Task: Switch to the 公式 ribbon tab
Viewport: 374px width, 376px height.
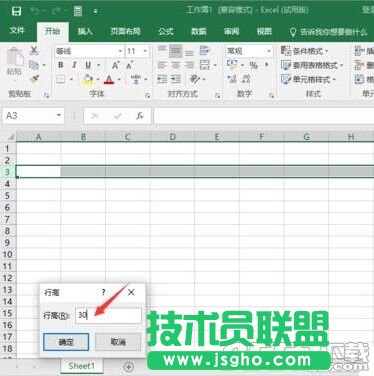Action: (166, 31)
